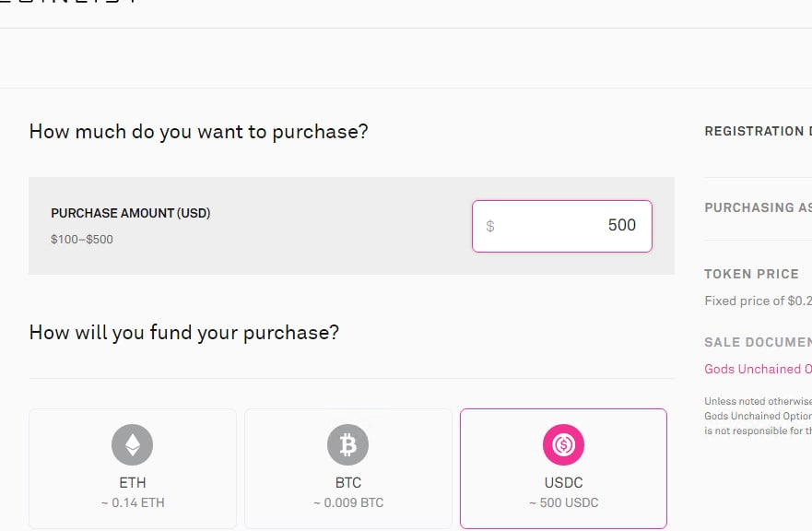Screen dimensions: 812x531
Task: Click the 'PURCHASE AMOUNT (USD)' label
Action: click(x=131, y=213)
